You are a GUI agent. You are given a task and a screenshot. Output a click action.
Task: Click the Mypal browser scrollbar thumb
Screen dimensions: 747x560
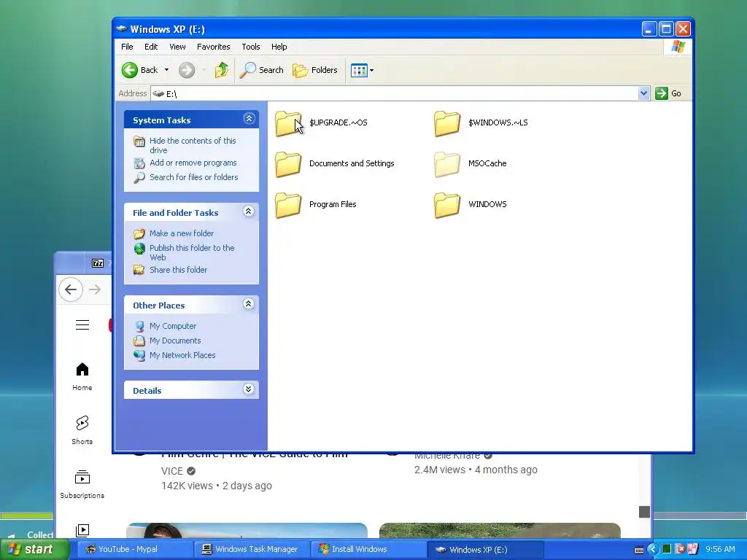[x=644, y=511]
